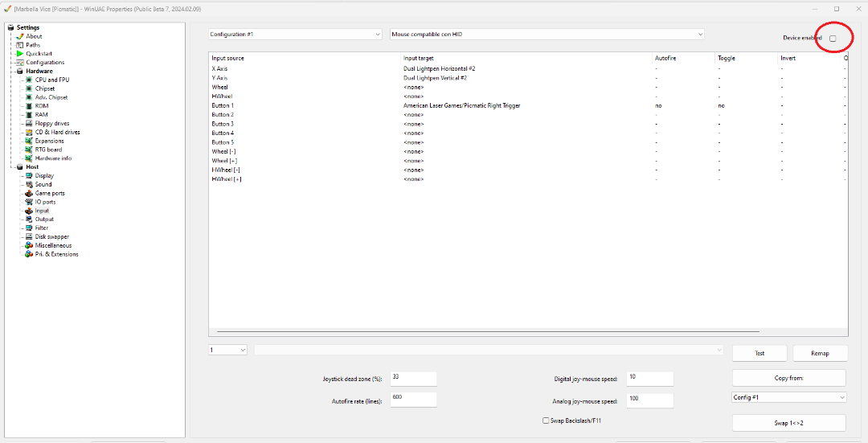Click the Joystick dead zone input field
Viewport: 868px width, 443px height.
pyautogui.click(x=413, y=379)
